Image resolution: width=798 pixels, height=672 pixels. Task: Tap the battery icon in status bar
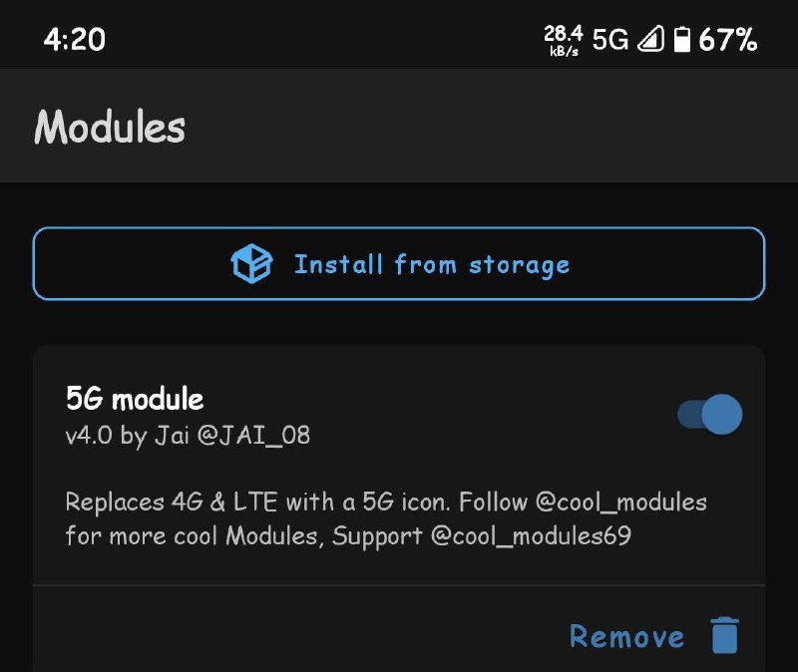pyautogui.click(x=682, y=39)
